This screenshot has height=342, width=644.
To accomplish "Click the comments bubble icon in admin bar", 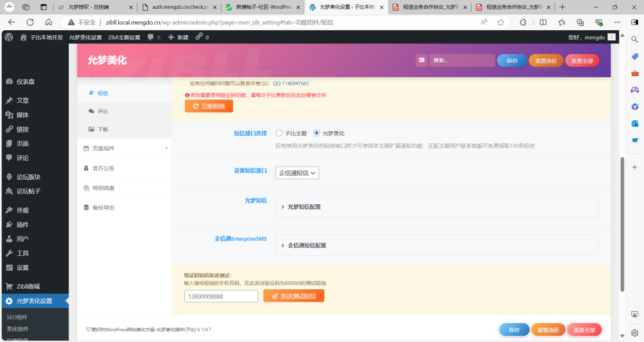I will (152, 37).
